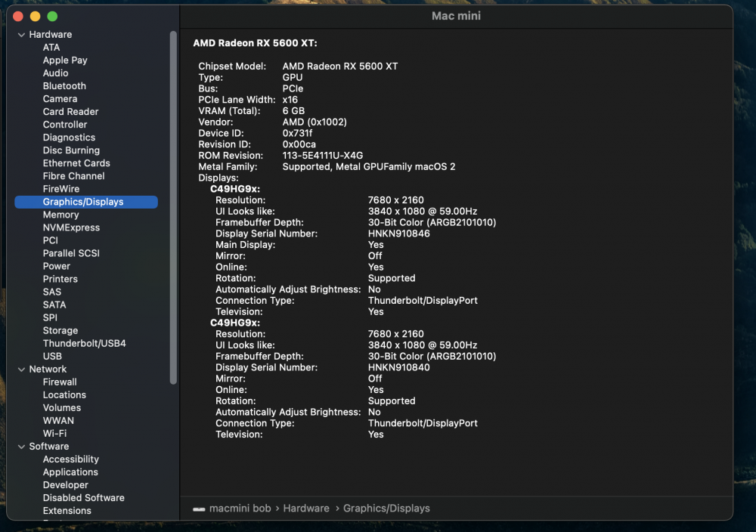This screenshot has width=756, height=532.
Task: Open Disabled Software entry
Action: pyautogui.click(x=83, y=498)
